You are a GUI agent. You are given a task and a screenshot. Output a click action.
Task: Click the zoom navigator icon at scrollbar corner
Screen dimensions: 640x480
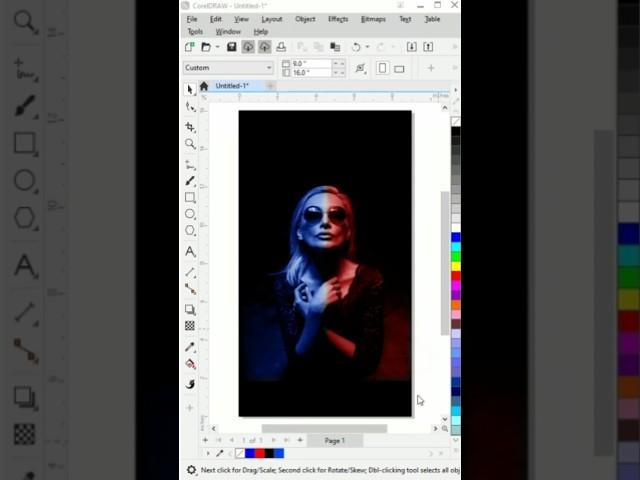point(444,429)
